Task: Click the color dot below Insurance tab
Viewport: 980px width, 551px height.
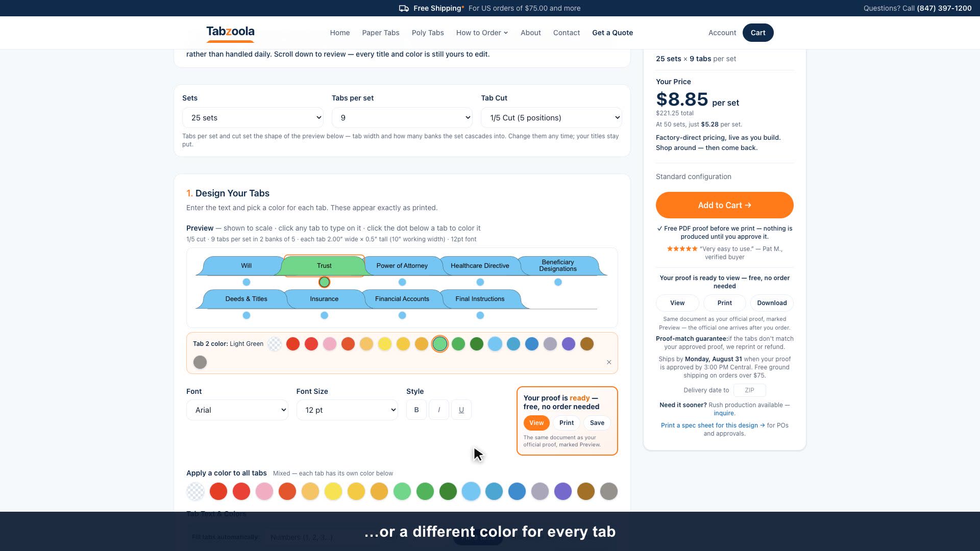Action: click(x=324, y=315)
